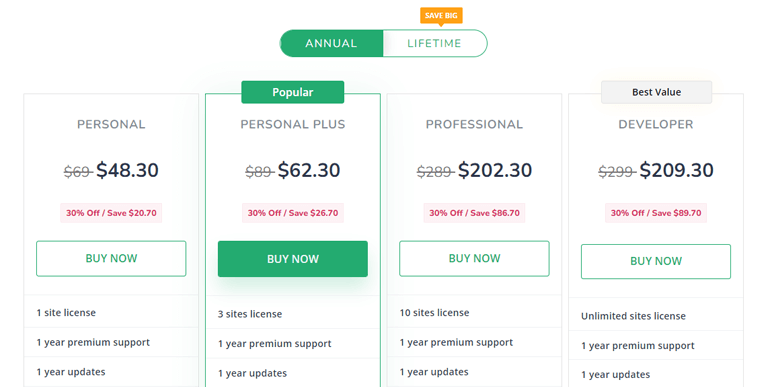Select the Personal Plus plan title
The width and height of the screenshot is (770, 388).
coord(293,124)
